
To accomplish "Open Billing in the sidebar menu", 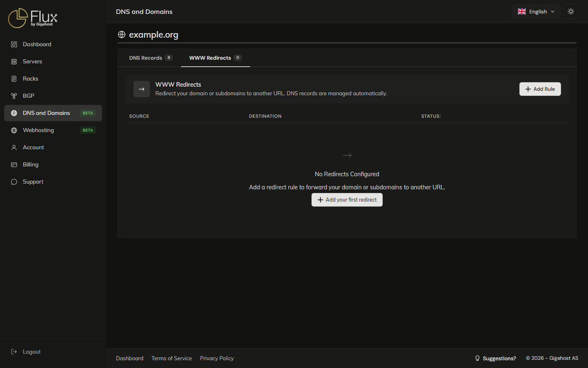I will pos(53,164).
